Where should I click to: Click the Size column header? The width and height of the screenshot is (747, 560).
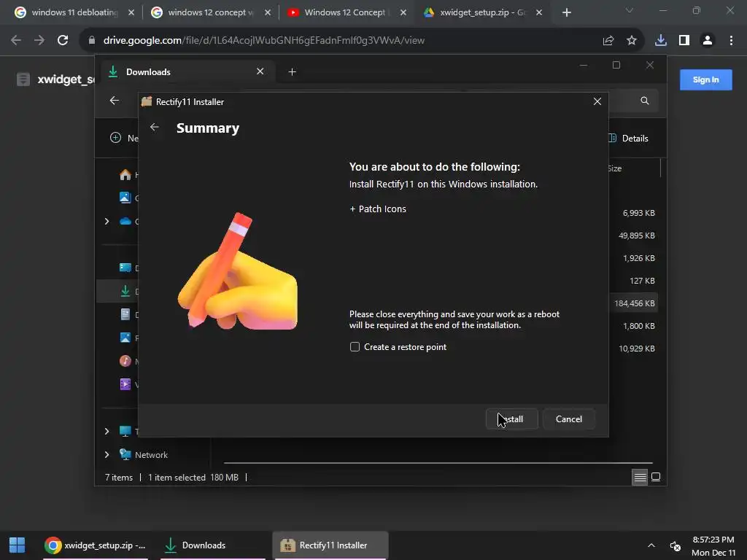[x=614, y=168]
